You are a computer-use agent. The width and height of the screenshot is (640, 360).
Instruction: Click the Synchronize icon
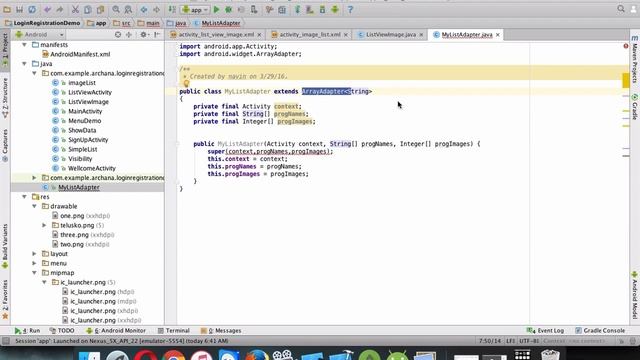pos(32,9)
